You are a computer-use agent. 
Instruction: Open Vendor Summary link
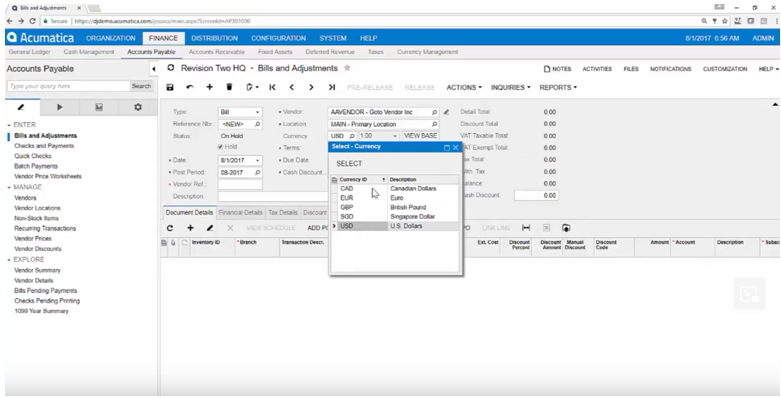point(37,270)
